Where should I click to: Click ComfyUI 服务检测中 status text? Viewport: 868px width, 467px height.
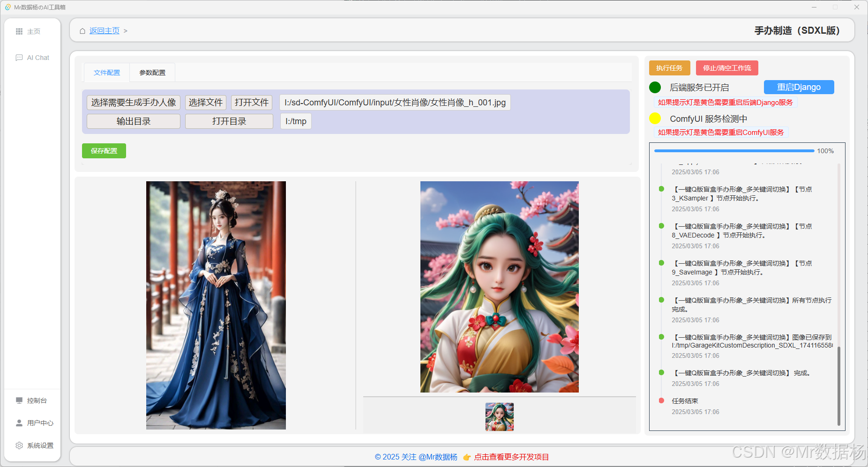coord(709,119)
